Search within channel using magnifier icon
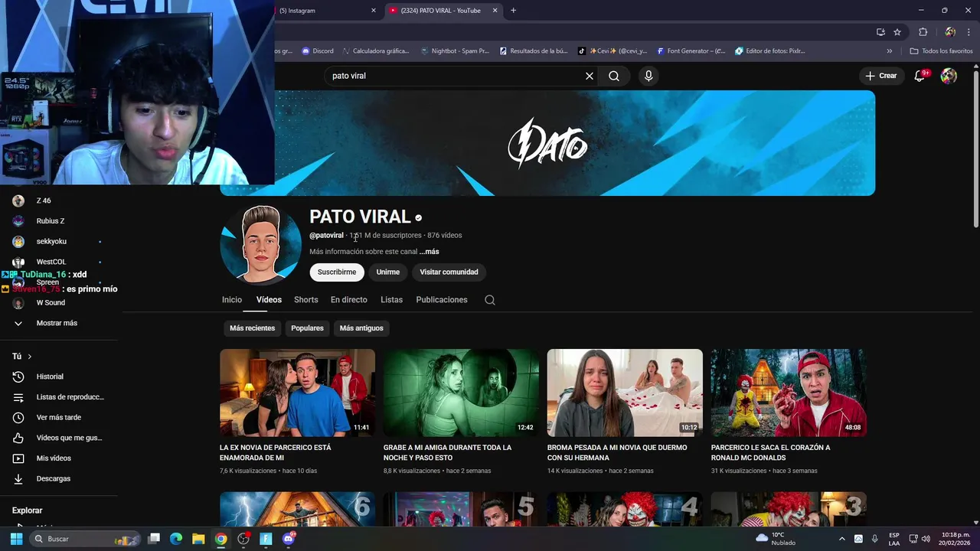980x551 pixels. pyautogui.click(x=490, y=300)
